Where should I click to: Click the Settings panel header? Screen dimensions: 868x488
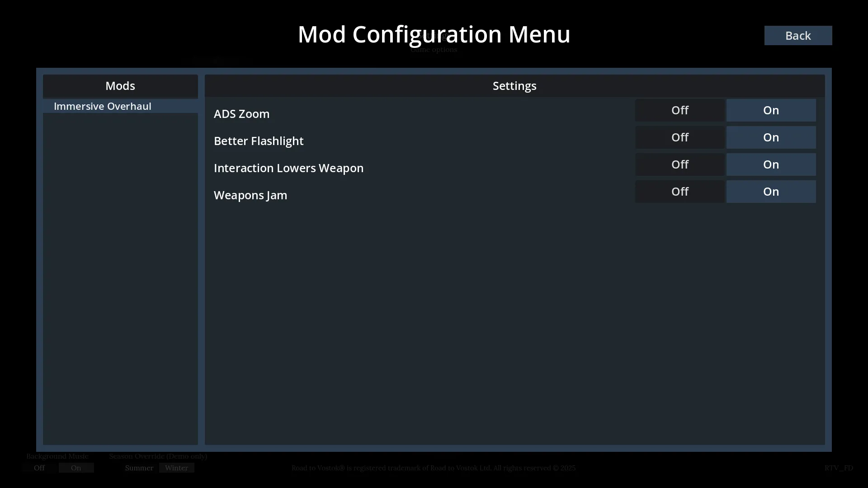coord(514,86)
